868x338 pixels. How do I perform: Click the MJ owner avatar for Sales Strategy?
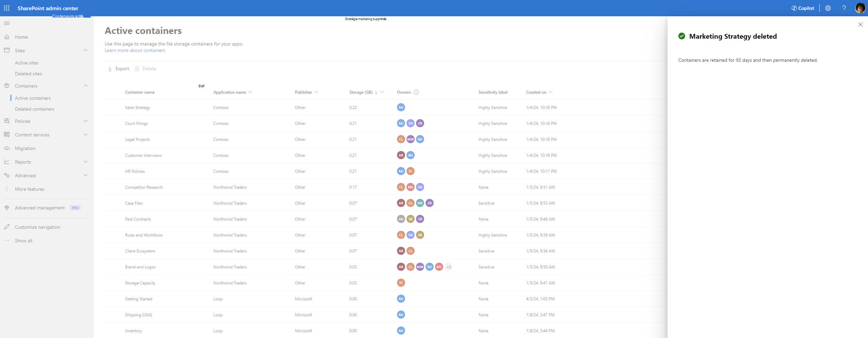pos(401,107)
